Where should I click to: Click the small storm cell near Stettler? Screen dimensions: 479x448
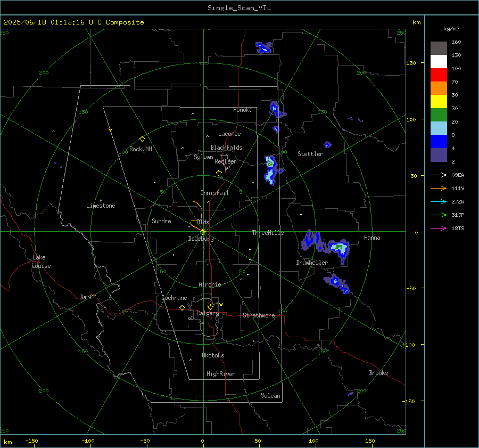[x=327, y=144]
